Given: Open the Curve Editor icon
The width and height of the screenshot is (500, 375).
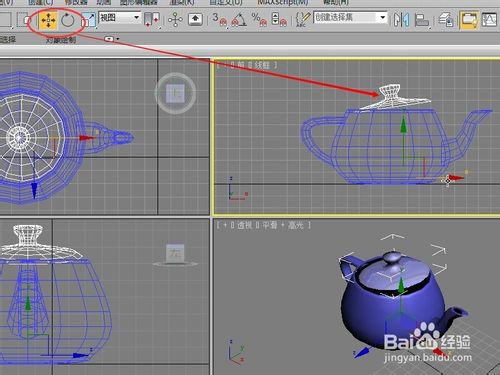Looking at the screenshot, I should tap(489, 20).
